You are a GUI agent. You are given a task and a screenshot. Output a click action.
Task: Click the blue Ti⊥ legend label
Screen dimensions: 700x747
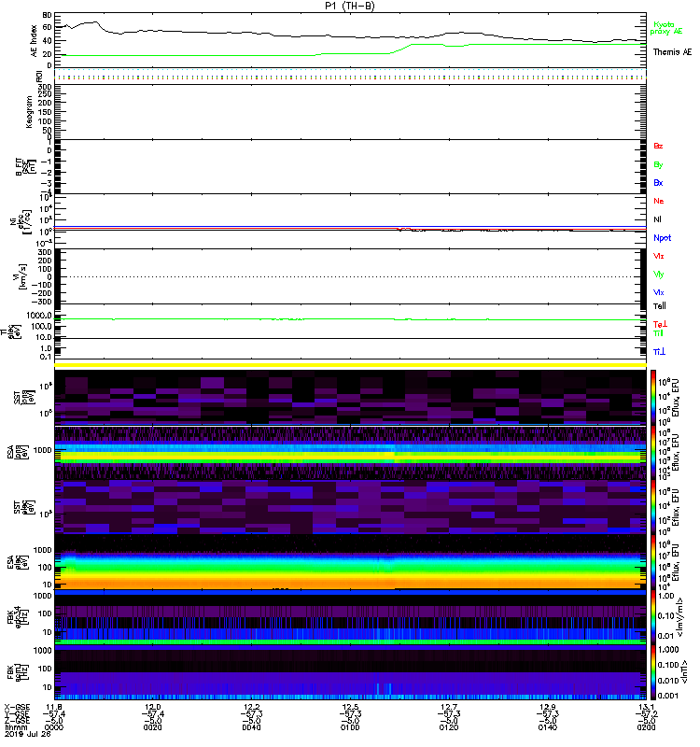tap(660, 352)
